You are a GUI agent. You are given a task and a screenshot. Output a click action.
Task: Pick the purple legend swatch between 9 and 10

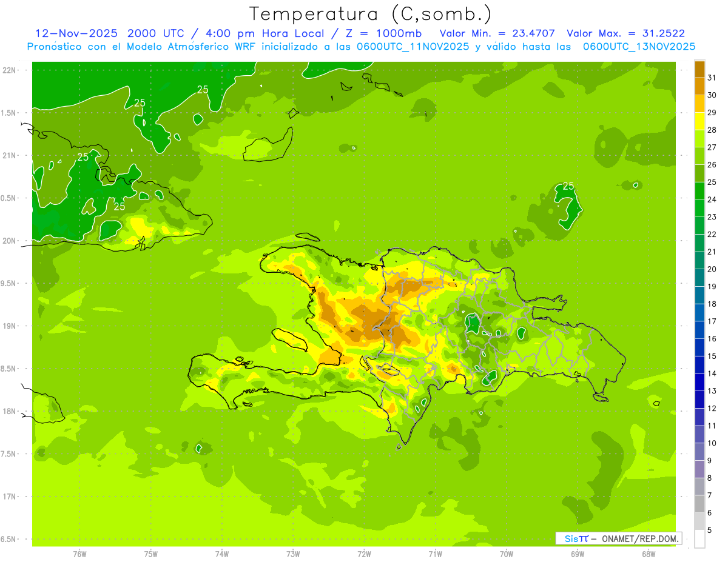point(699,452)
